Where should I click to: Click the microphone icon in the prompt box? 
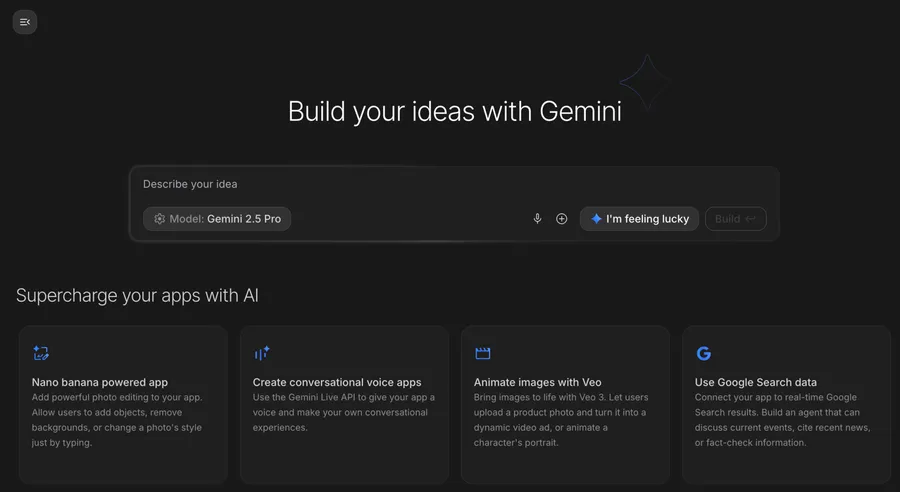tap(537, 219)
